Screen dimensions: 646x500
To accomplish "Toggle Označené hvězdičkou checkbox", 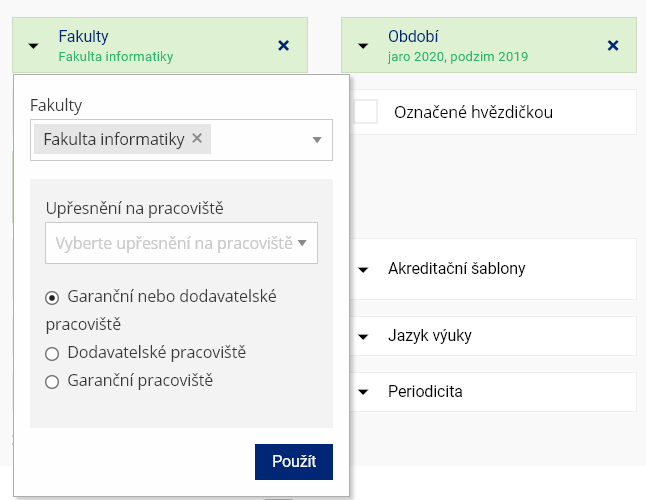I will click(366, 112).
